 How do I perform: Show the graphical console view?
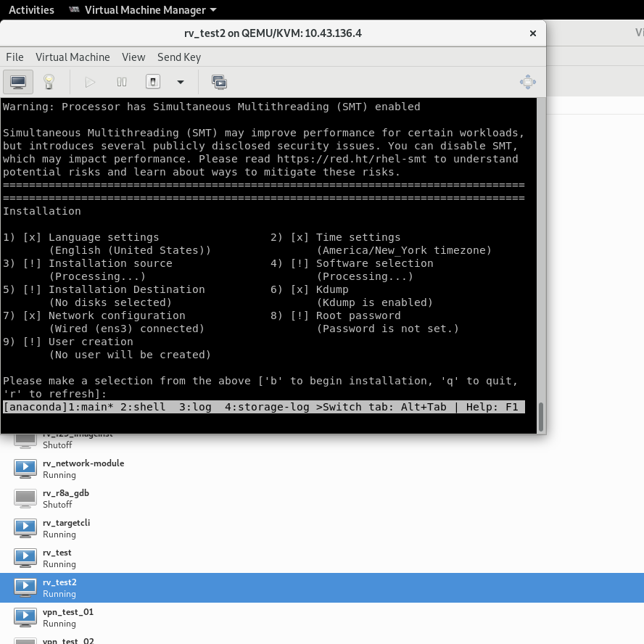point(18,82)
